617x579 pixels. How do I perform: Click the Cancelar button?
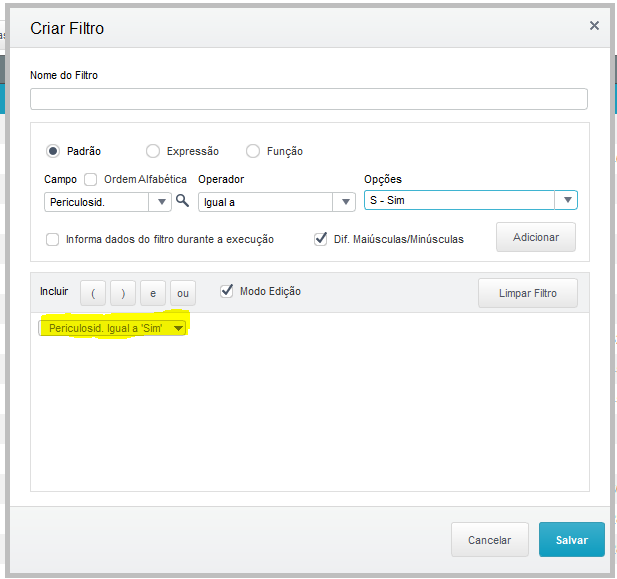point(490,540)
